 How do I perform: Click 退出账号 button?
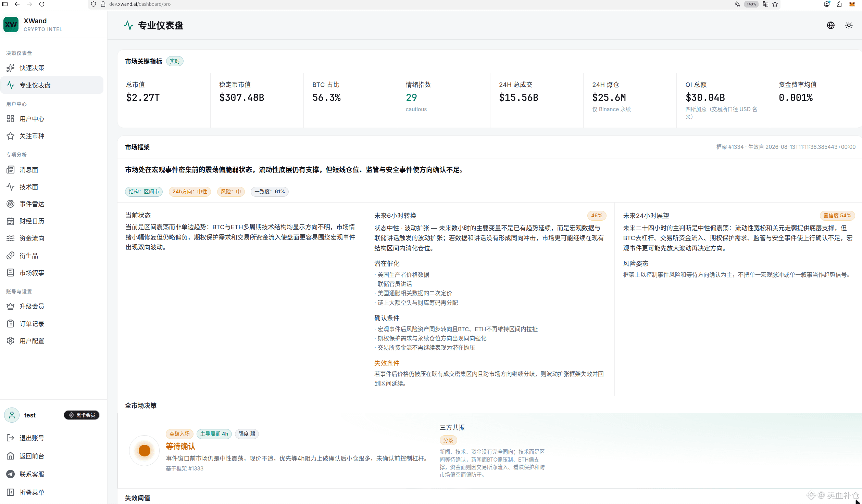(x=52, y=438)
